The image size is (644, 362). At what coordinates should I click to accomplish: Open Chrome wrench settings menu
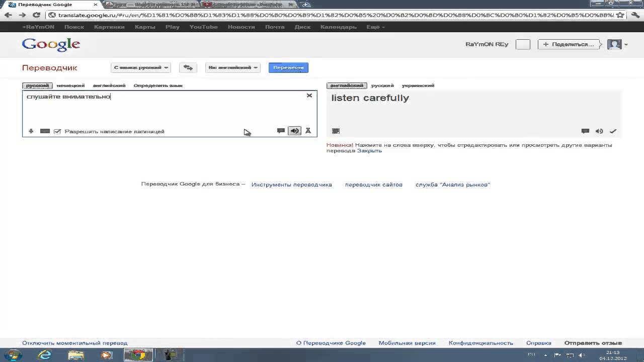635,15
